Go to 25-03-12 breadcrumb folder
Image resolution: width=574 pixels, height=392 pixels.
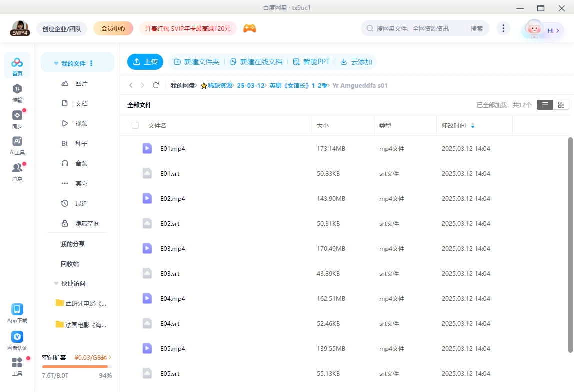pyautogui.click(x=251, y=86)
